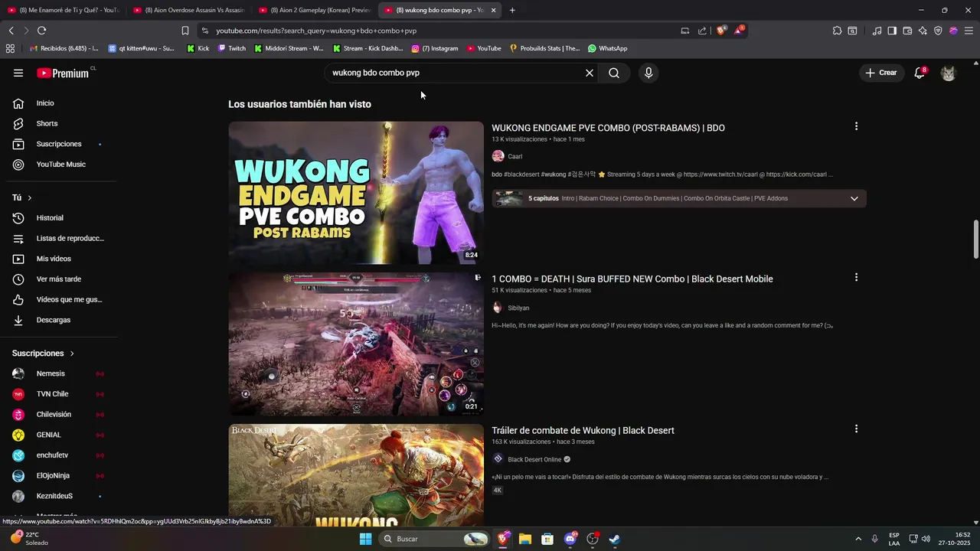Open Suscripciones in the sidebar
This screenshot has width=980, height=551.
[58, 144]
